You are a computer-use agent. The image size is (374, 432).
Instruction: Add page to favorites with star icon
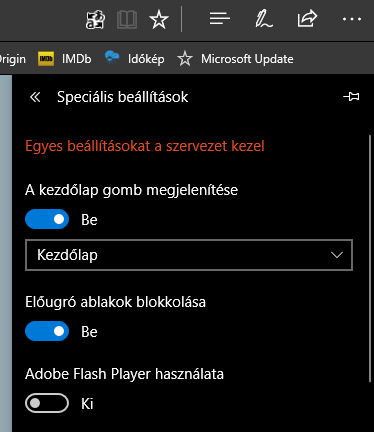click(x=159, y=20)
